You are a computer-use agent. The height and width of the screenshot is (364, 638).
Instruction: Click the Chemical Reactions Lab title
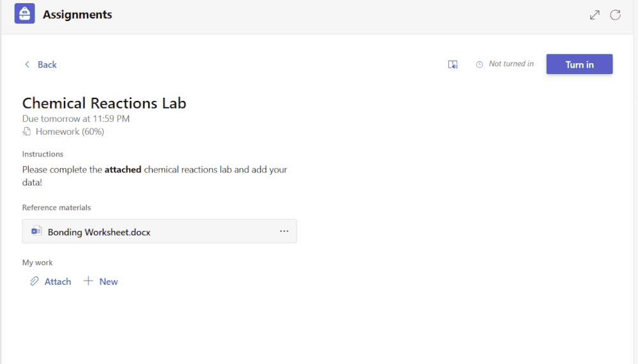104,103
